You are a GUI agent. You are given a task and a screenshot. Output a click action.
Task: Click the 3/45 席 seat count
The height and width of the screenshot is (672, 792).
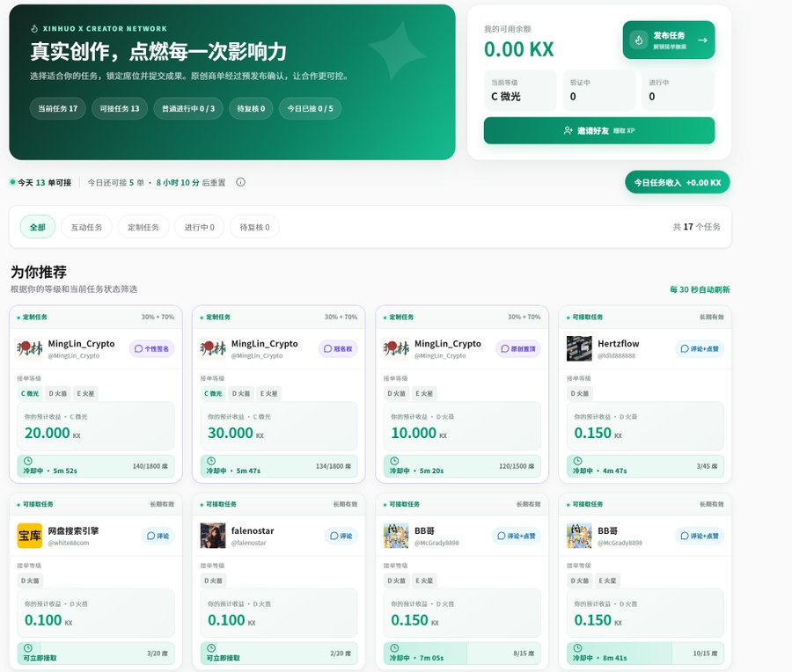[x=708, y=466]
